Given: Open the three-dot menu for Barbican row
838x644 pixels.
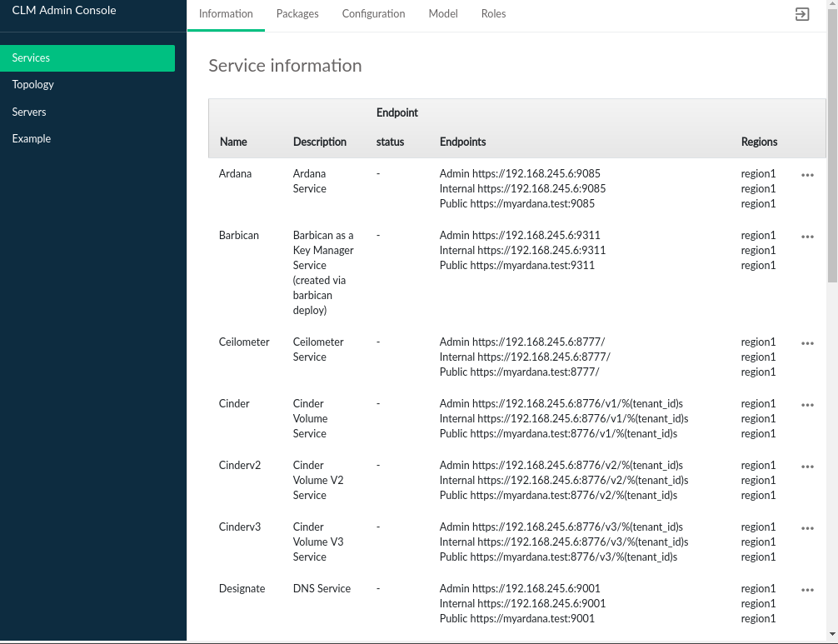Looking at the screenshot, I should [x=807, y=237].
